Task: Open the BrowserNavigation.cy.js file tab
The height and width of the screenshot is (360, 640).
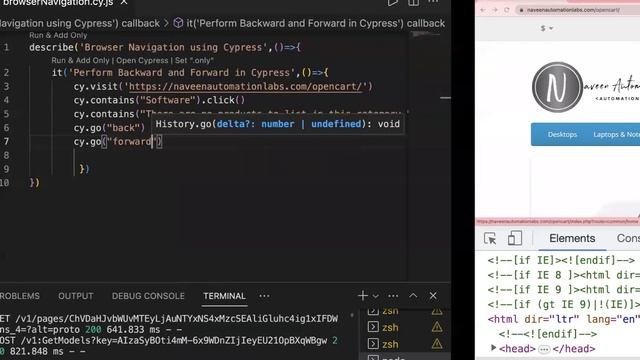Action: 57,3
